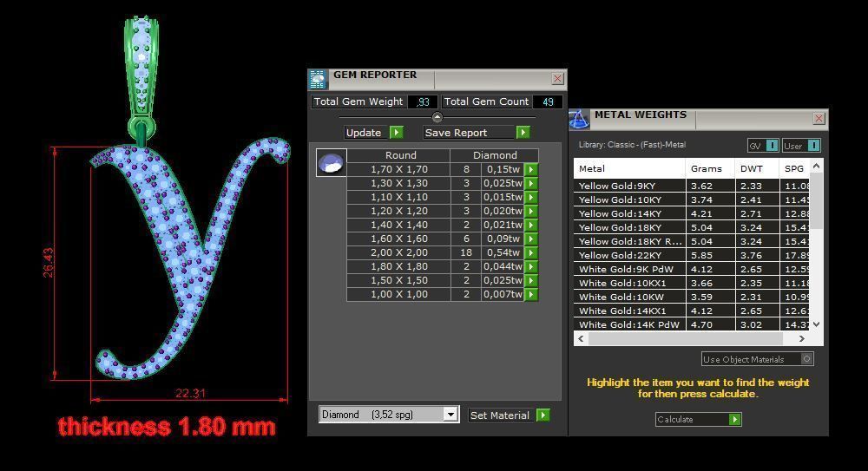Click the 22.31 width dimension label
Screen dimensions: 868x471
tap(190, 393)
